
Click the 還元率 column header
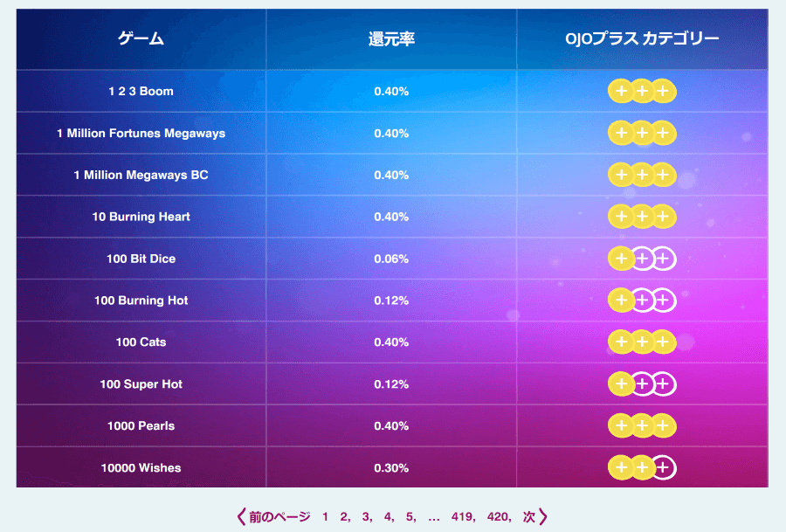coord(391,38)
